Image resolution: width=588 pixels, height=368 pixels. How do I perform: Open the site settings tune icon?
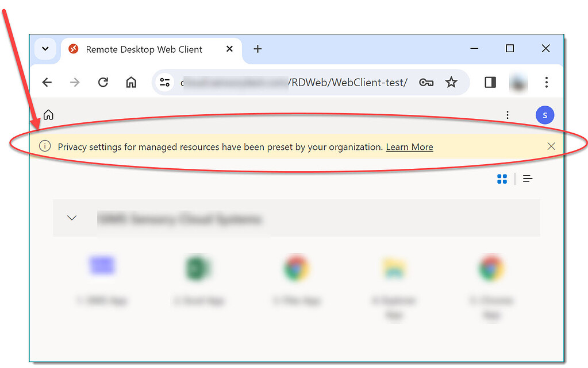click(164, 82)
